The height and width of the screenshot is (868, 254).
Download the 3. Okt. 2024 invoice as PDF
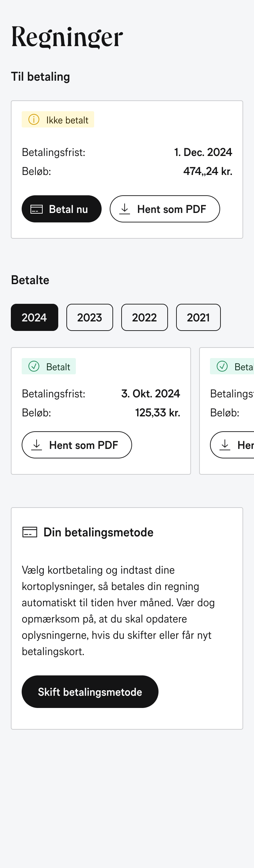click(77, 445)
